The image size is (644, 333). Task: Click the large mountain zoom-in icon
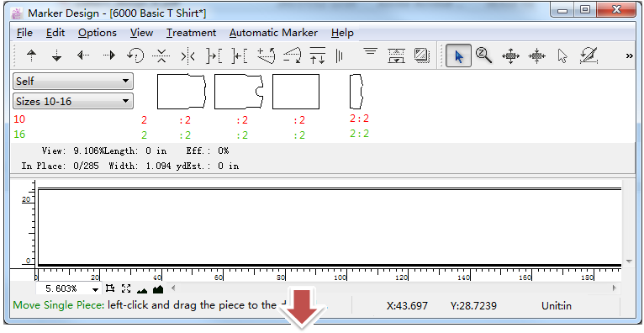(158, 289)
